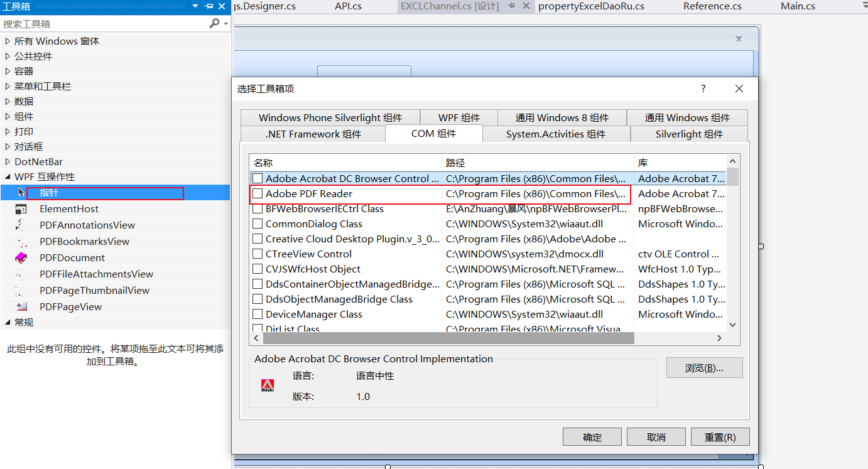Enable the Adobe PDF Reader checkbox
The height and width of the screenshot is (469, 868).
click(258, 193)
